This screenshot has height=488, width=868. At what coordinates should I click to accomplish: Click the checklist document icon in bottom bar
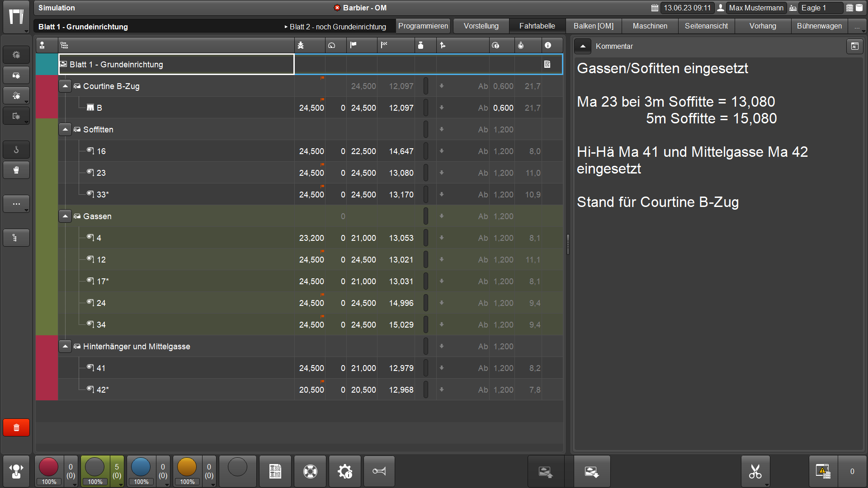(275, 472)
